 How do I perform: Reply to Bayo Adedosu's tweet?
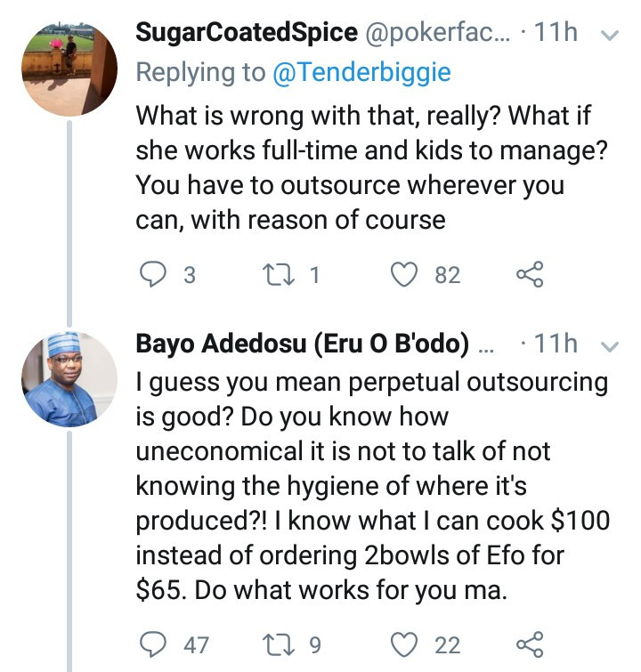(x=153, y=644)
